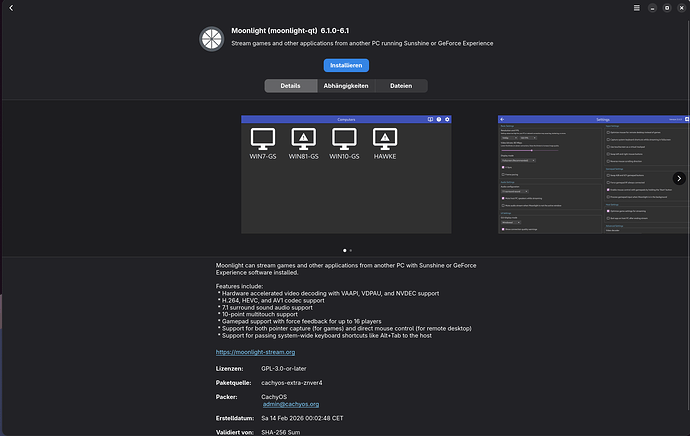Click the HAWKE warning monitor icon
The height and width of the screenshot is (436, 690).
point(385,139)
